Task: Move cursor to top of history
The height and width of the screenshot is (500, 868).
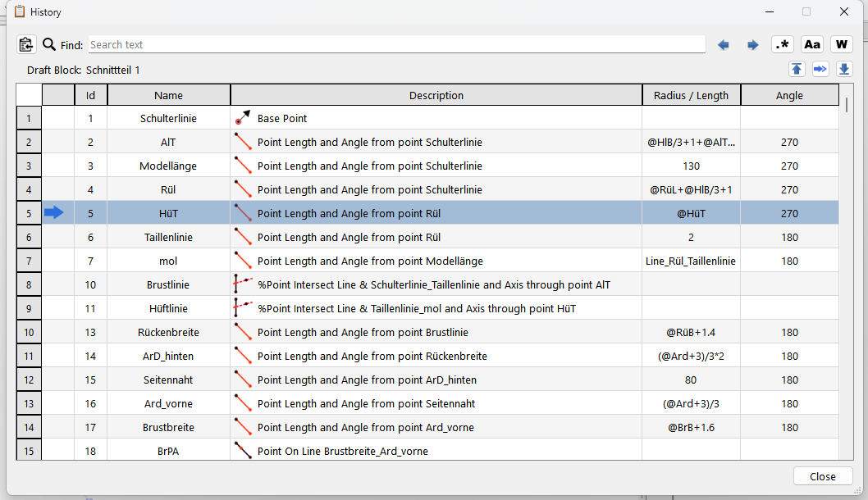Action: (x=797, y=70)
